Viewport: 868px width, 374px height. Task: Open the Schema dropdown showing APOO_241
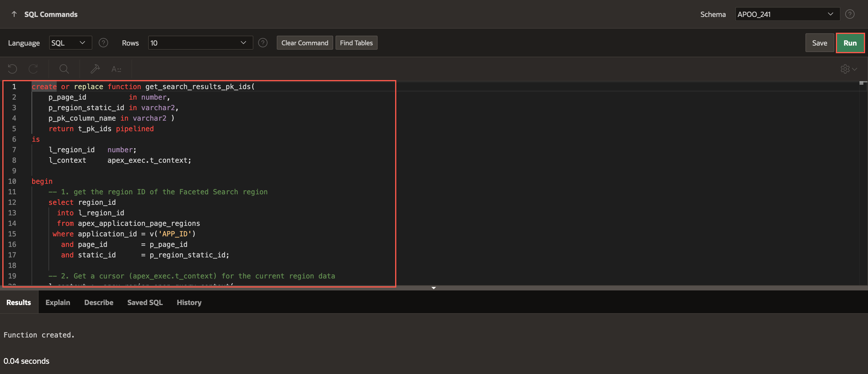(x=787, y=14)
